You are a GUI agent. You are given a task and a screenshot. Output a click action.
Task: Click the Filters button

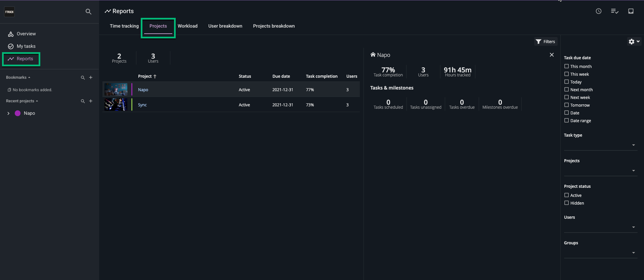(546, 41)
